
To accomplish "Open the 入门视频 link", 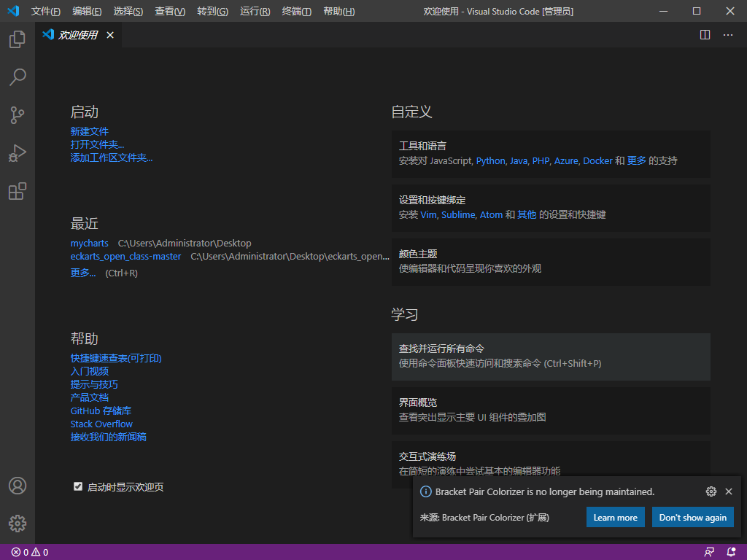I will click(x=90, y=371).
